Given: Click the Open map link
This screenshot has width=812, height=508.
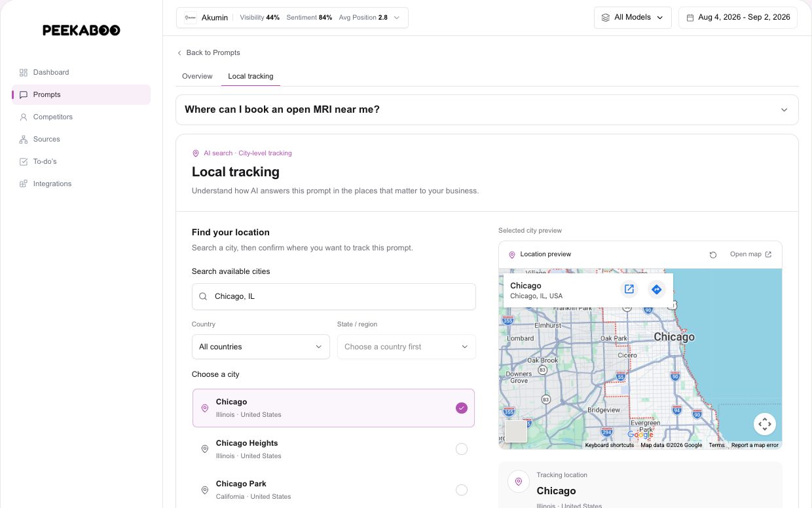Looking at the screenshot, I should 750,254.
